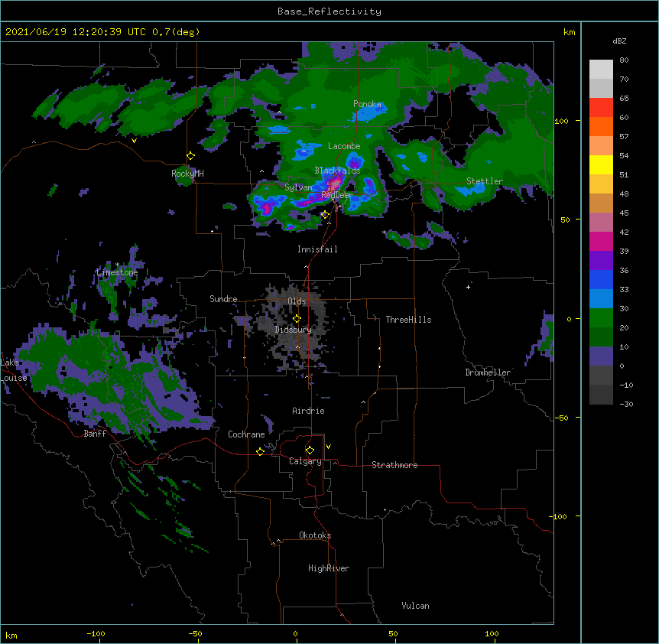Click the Airdrie label

coord(309,411)
